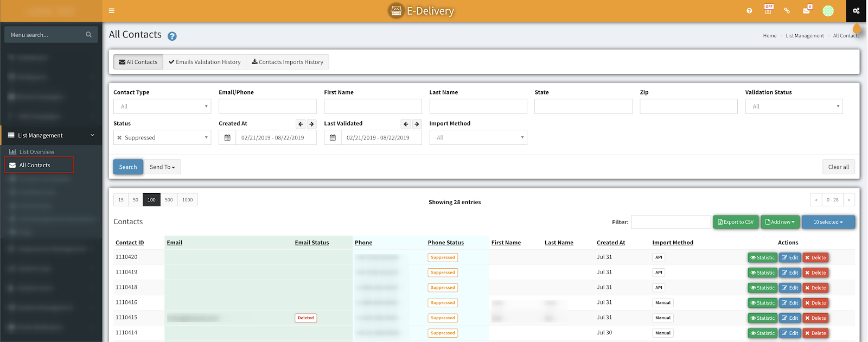Open the Send To dropdown
The width and height of the screenshot is (868, 342).
(162, 167)
